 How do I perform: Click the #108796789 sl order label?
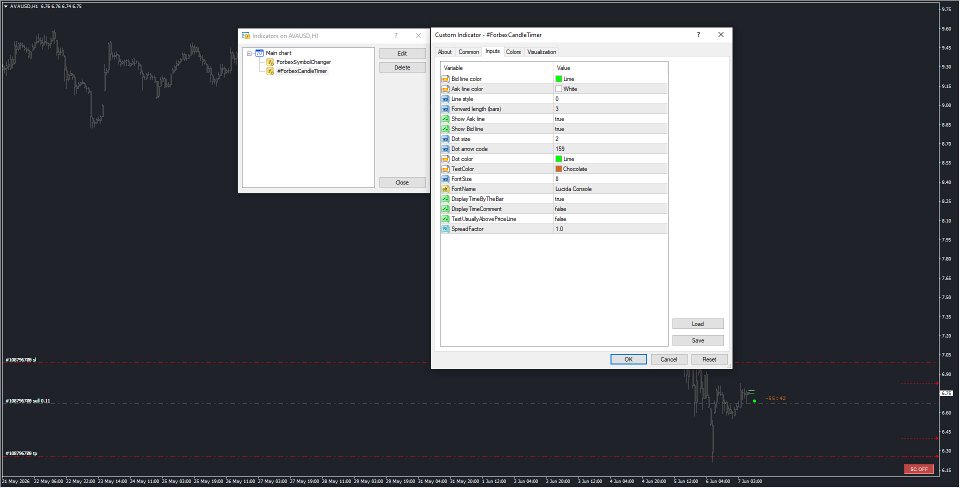click(x=21, y=360)
